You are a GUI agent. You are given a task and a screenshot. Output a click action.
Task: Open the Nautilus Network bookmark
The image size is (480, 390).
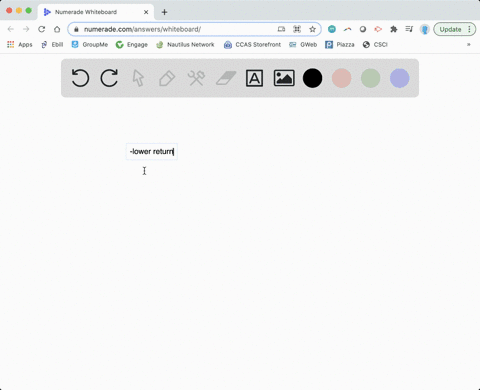(x=185, y=45)
